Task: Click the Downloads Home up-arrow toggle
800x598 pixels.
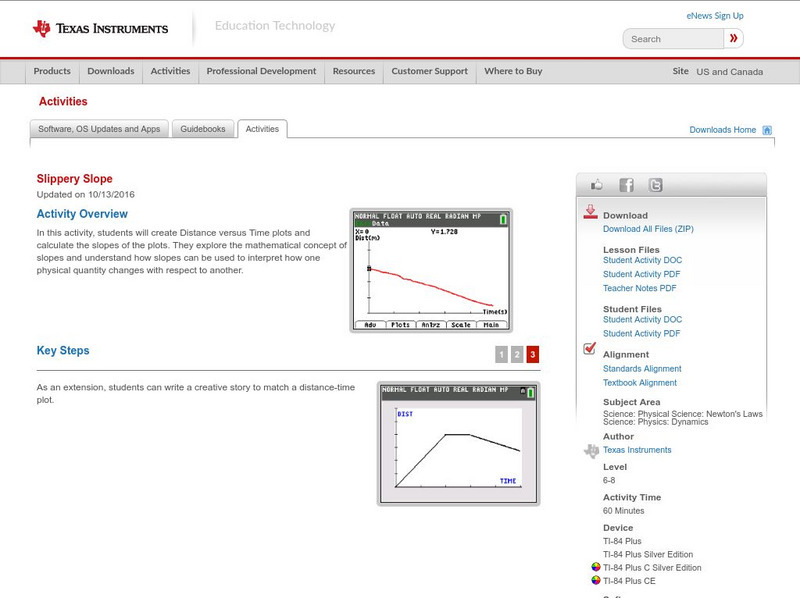Action: [767, 129]
